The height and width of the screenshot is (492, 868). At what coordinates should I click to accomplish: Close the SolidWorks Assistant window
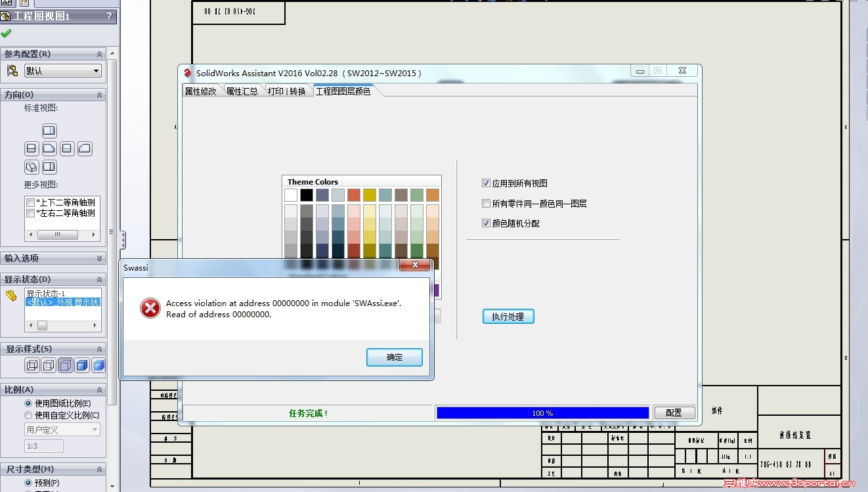pos(683,71)
